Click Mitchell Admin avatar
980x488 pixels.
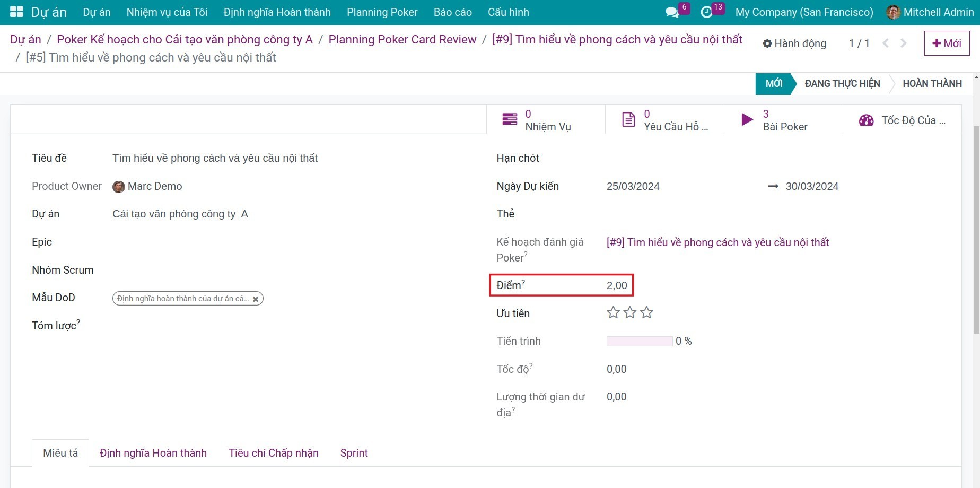point(893,12)
